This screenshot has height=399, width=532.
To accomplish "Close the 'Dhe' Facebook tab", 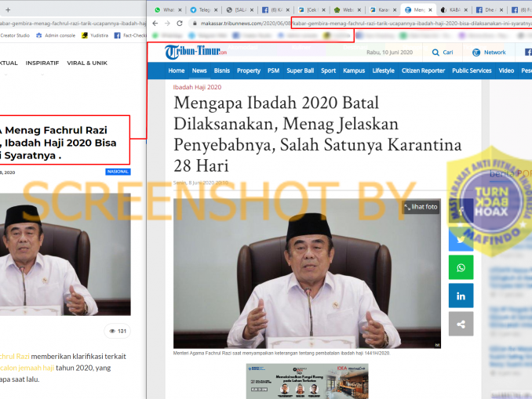I will [501, 10].
